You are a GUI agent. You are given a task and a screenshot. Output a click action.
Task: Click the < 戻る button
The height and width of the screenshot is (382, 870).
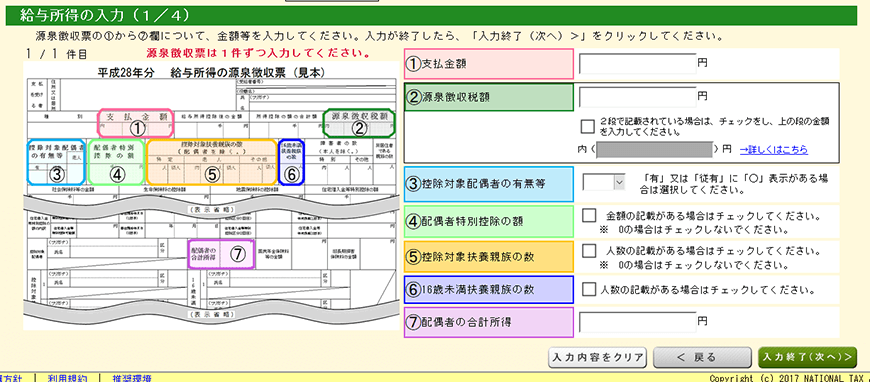702,357
